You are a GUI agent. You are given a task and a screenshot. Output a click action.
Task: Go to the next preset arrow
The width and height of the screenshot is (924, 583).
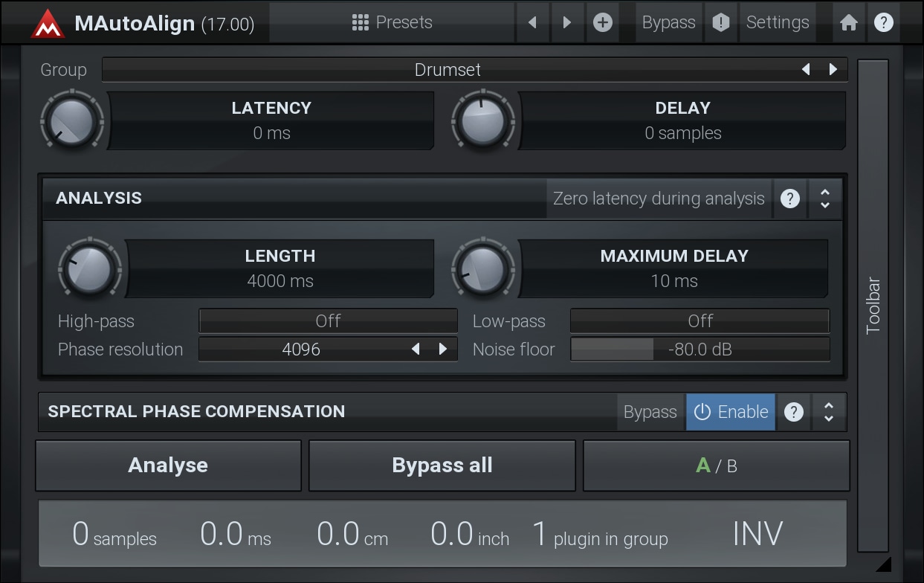[x=567, y=23]
